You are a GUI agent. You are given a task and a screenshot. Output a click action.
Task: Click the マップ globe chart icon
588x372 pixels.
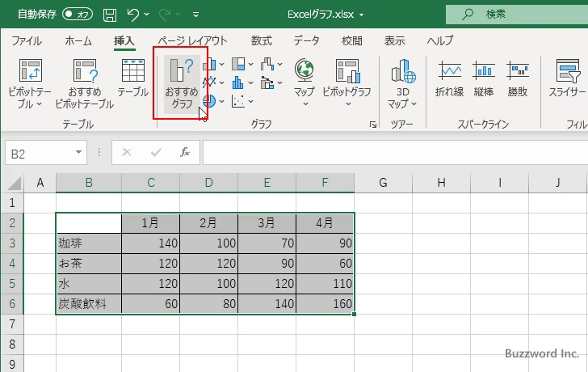[304, 70]
